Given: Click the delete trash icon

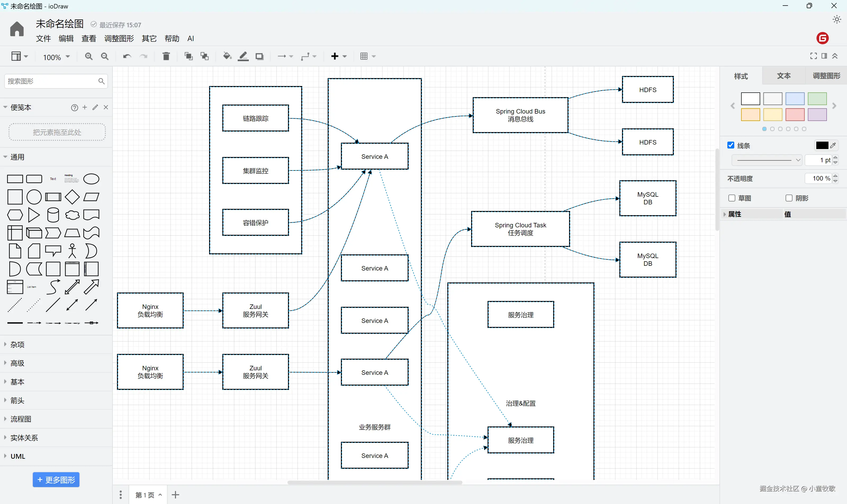Looking at the screenshot, I should 166,56.
